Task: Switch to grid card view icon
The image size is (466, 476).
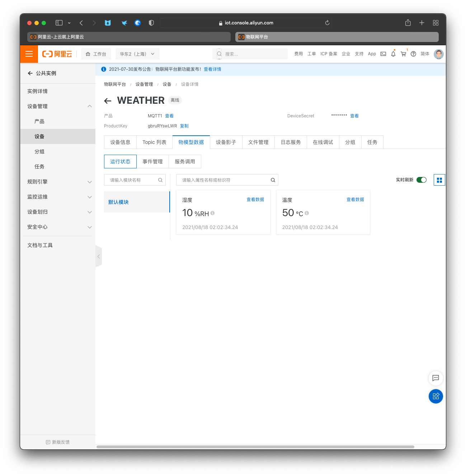Action: 439,180
